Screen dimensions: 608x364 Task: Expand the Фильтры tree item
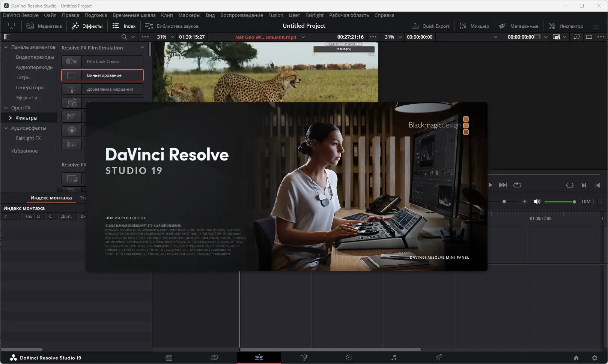(x=11, y=118)
